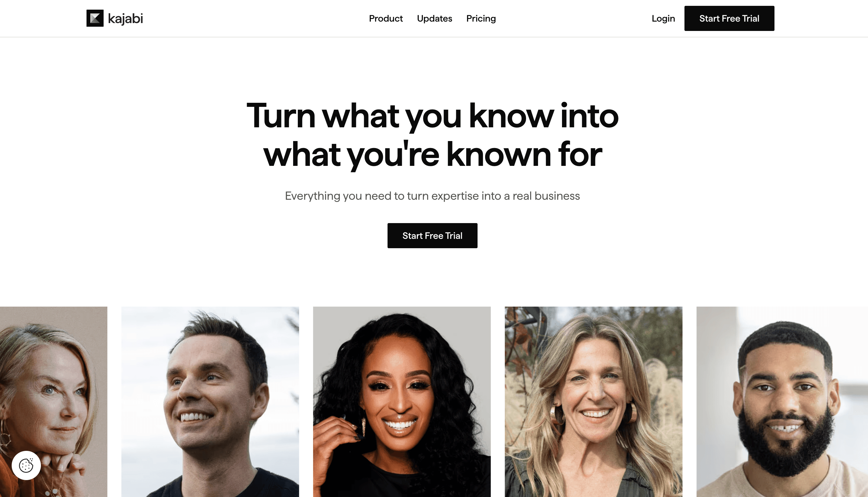Select the outdoor woman with wavy blonde hair

click(x=594, y=402)
